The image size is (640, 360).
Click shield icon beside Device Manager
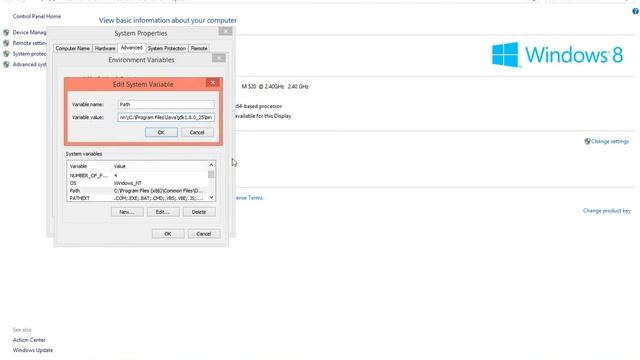tap(6, 32)
